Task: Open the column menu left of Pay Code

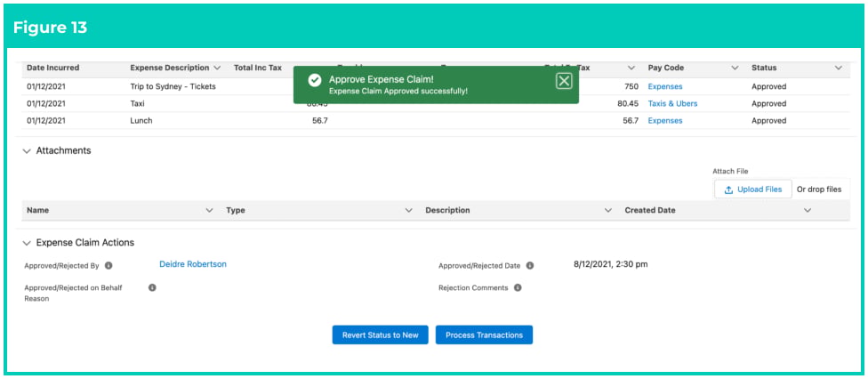Action: 631,68
